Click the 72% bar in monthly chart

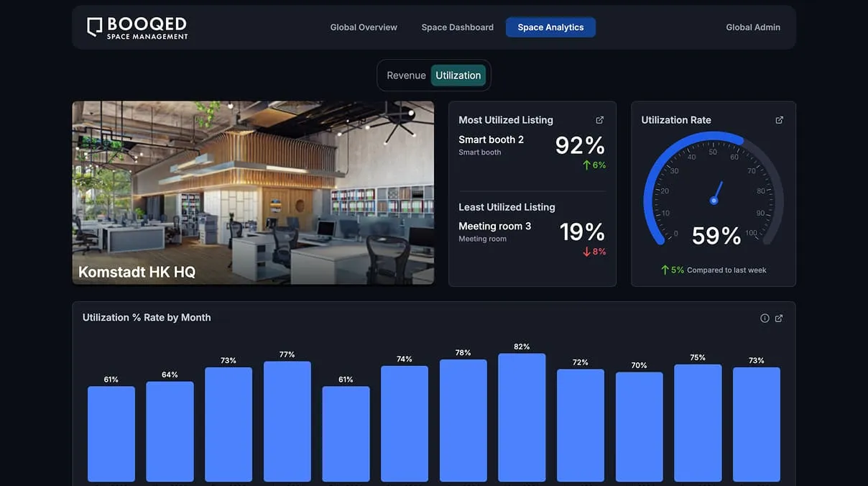coord(581,426)
